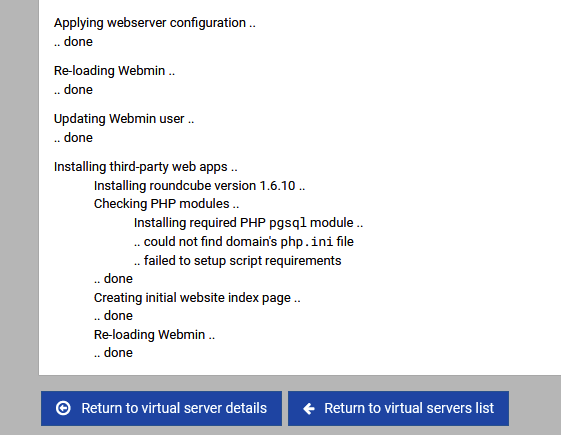Return to virtual servers list

coord(398,408)
